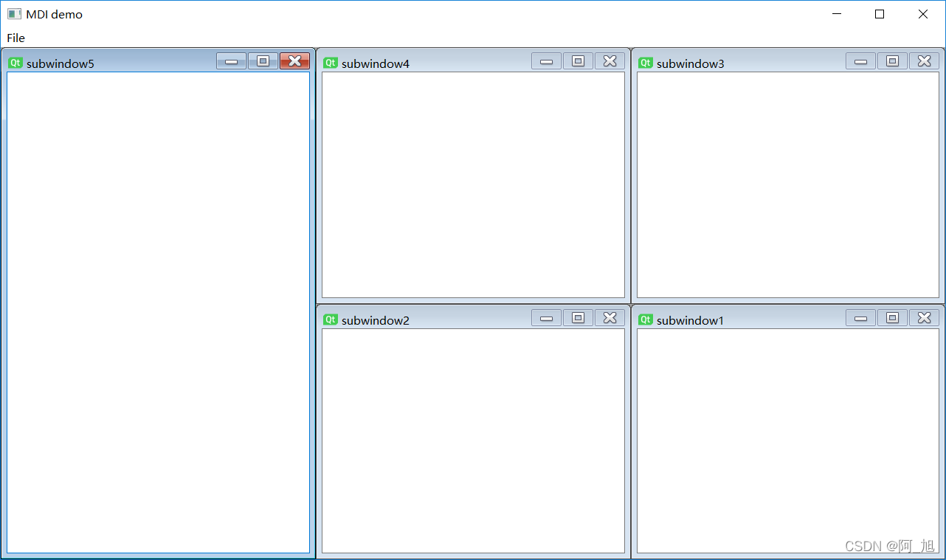Activate the window titled subwindow4
Viewport: 946px width, 560px height.
point(376,63)
